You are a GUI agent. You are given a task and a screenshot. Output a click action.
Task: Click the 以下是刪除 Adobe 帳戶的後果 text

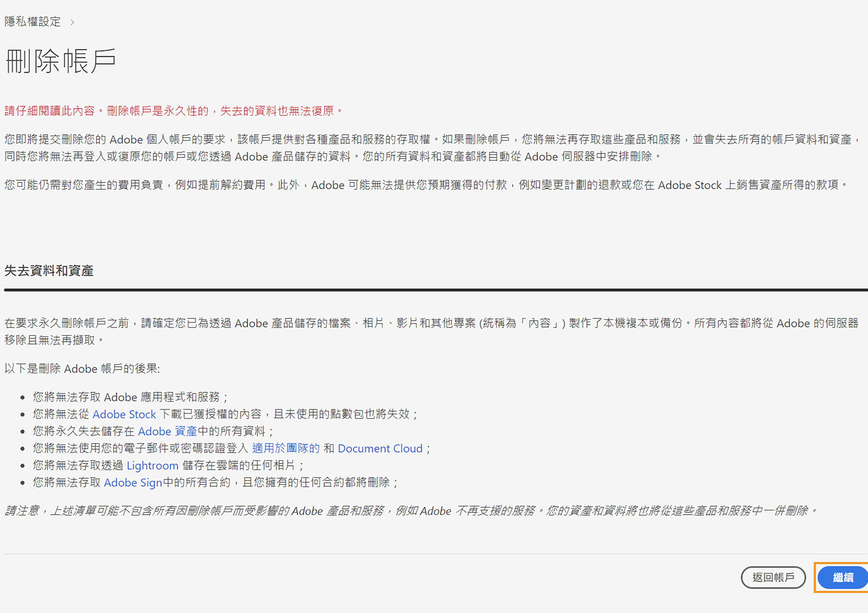pyautogui.click(x=82, y=369)
